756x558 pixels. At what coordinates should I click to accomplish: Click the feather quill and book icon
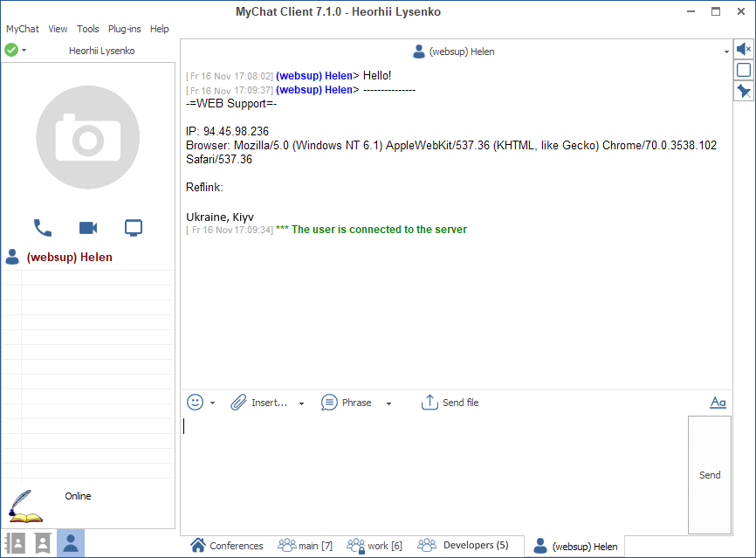25,506
